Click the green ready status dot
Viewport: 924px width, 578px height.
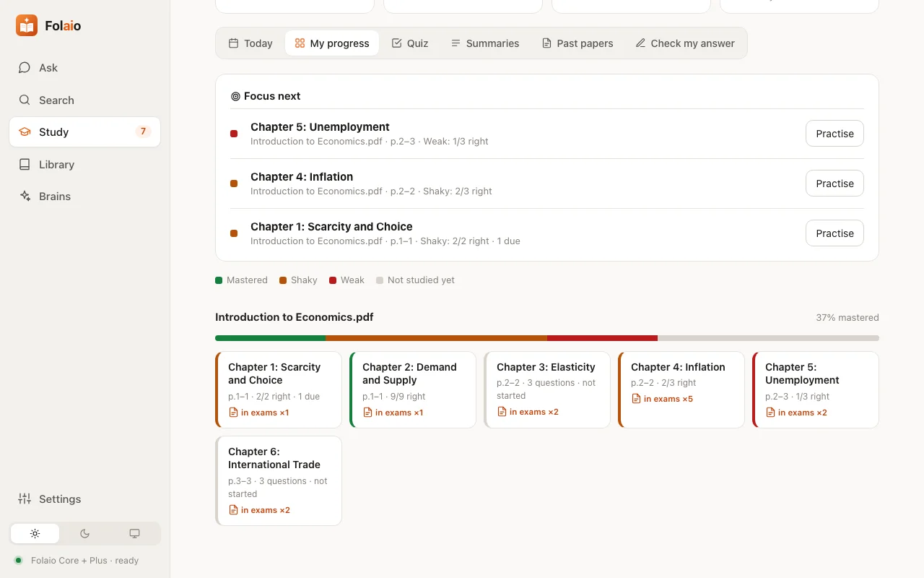(x=18, y=561)
